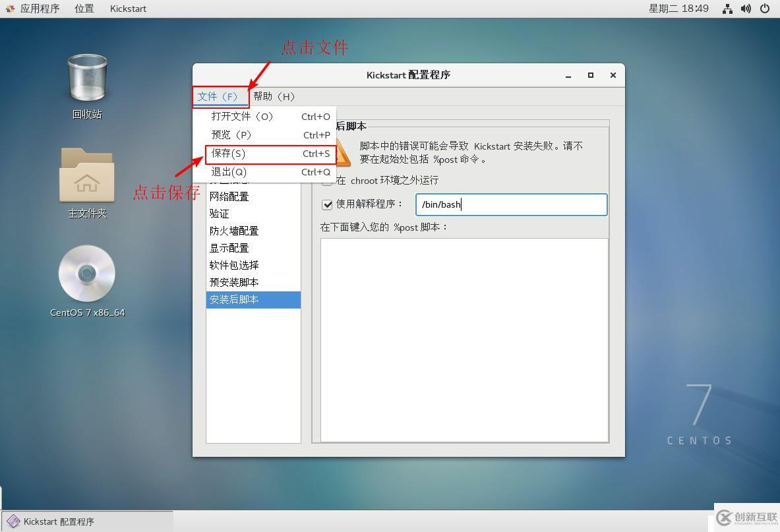Select 安装后脚本 in the sidebar list
The height and width of the screenshot is (532, 780).
point(253,300)
